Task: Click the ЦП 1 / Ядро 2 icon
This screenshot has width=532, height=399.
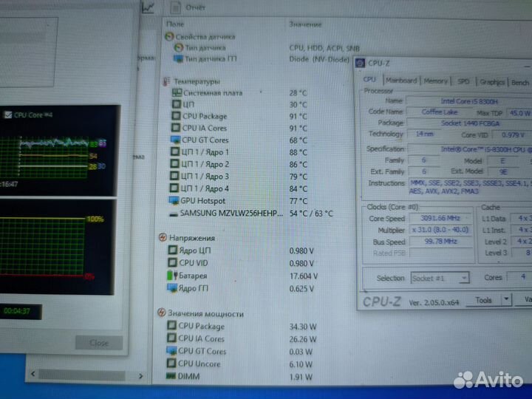Action: [174, 164]
